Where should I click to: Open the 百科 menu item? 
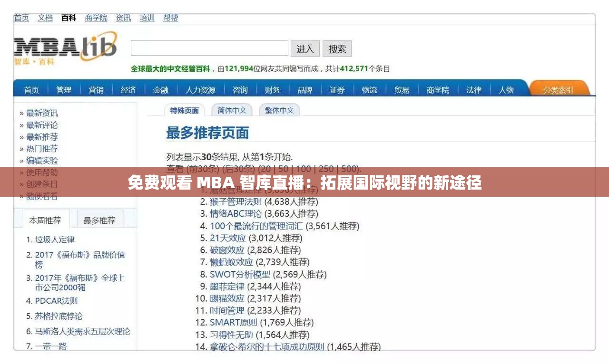69,18
